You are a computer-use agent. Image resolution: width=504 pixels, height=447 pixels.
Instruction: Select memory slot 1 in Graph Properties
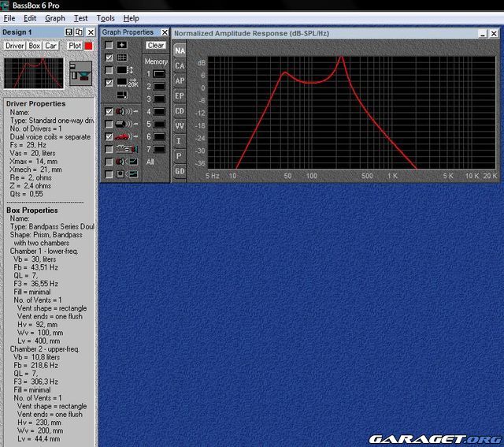(159, 73)
